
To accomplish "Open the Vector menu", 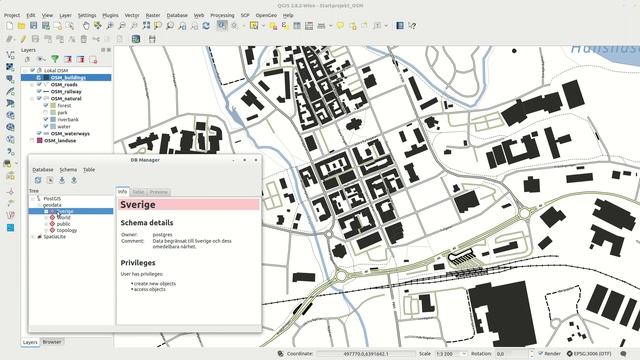I will coord(132,15).
